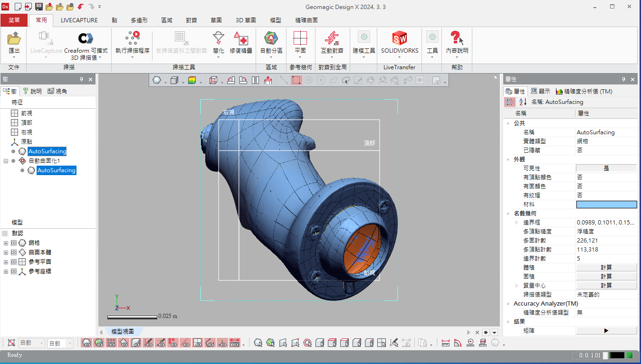This screenshot has height=364, width=641.
Task: Click the 材料 light blue color swatch
Action: (606, 204)
